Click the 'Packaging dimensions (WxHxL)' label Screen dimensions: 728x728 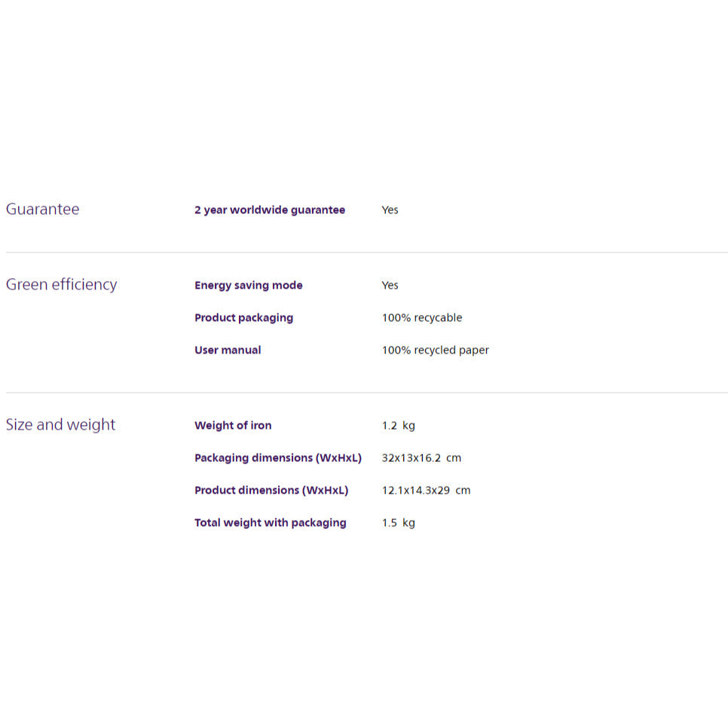pyautogui.click(x=277, y=458)
